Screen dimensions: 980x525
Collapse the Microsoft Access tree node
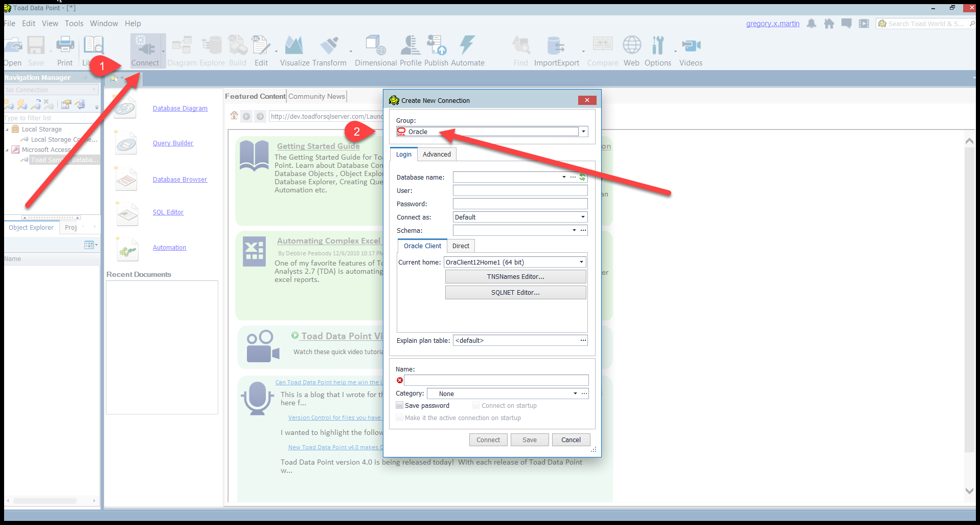coord(7,150)
